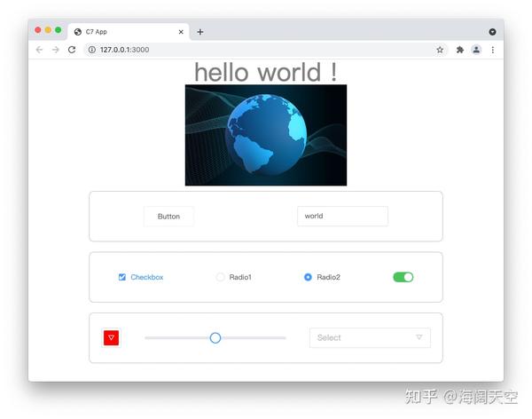Click the site info icon beside URL
The width and height of the screenshot is (532, 419).
click(92, 50)
